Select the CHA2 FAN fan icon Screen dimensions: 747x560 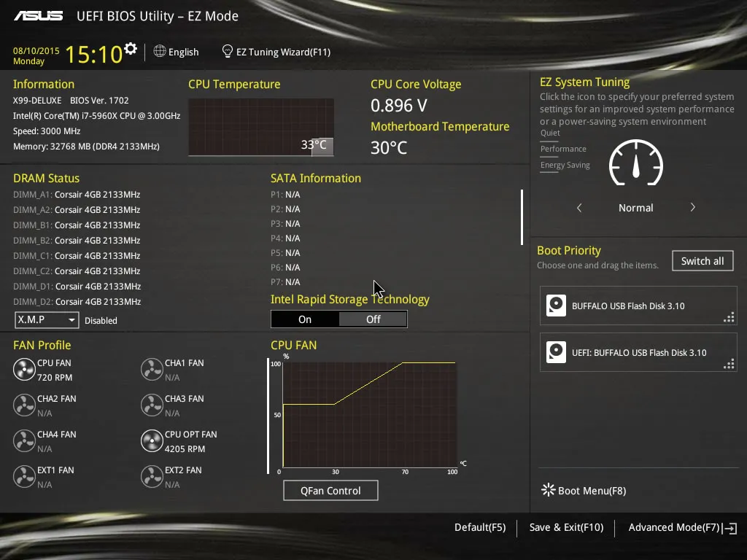[24, 405]
